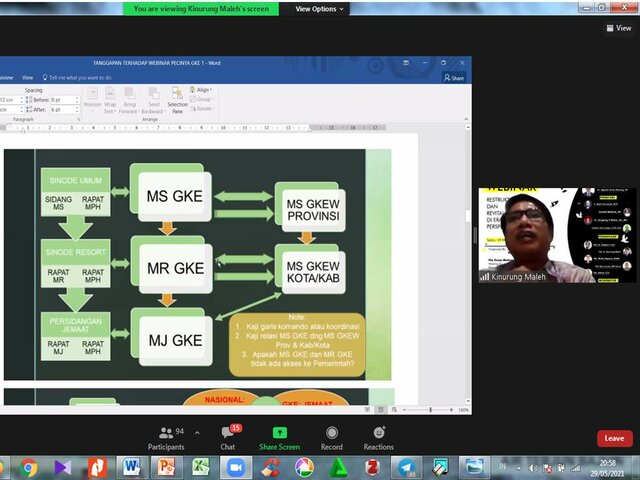Change layout with the View button

(x=619, y=28)
